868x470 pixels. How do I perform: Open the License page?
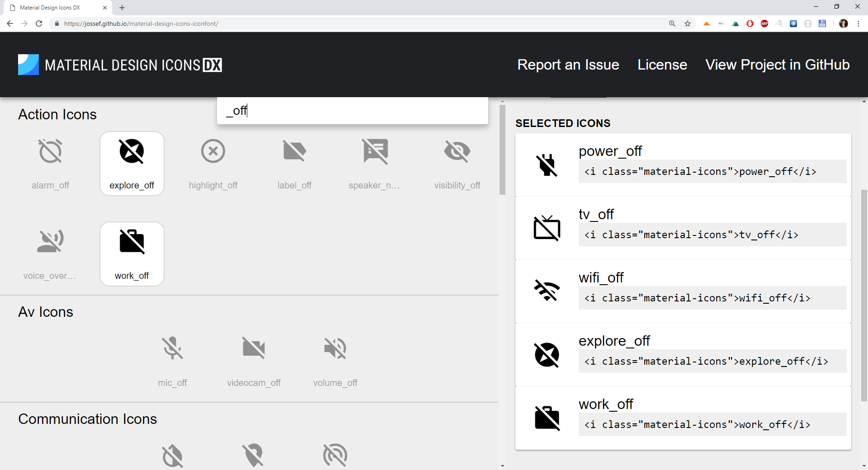coord(662,65)
